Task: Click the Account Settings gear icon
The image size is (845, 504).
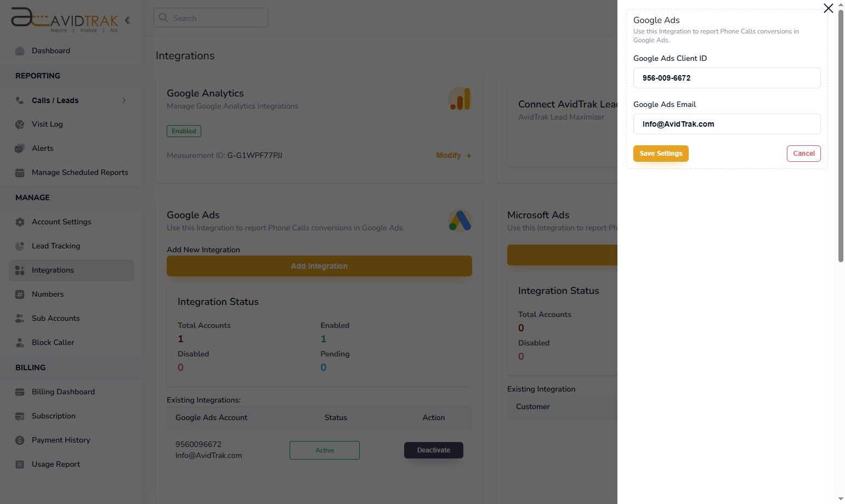Action: click(20, 222)
